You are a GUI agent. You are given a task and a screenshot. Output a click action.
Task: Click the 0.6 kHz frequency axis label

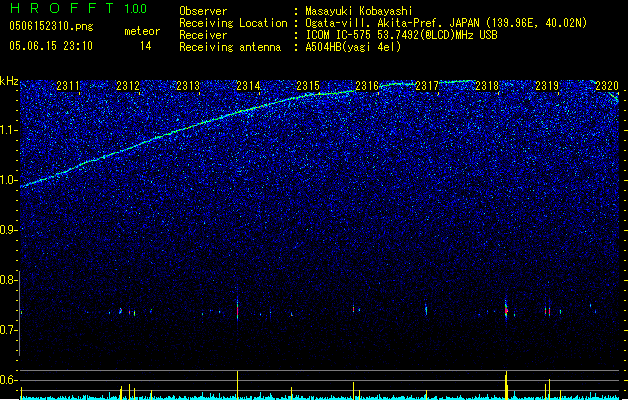click(x=9, y=380)
